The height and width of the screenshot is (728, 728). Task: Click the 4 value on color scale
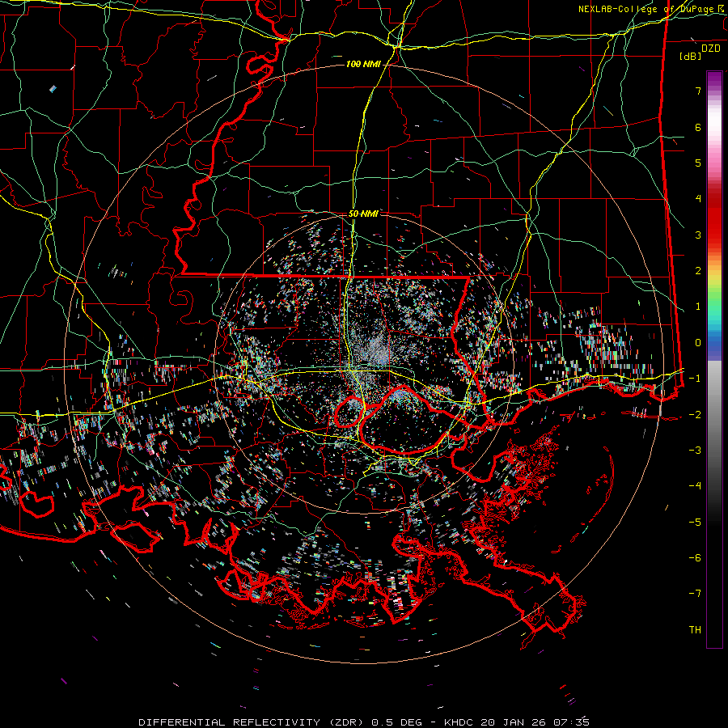tap(698, 199)
